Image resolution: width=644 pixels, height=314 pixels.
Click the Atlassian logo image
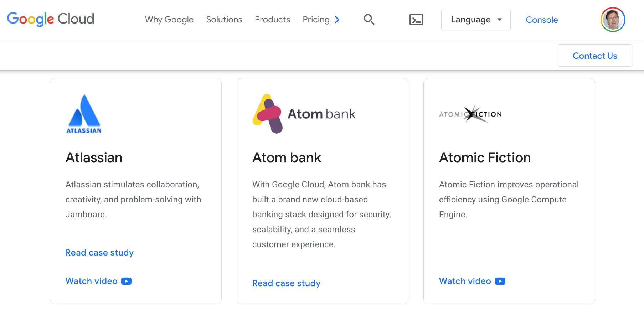(84, 114)
